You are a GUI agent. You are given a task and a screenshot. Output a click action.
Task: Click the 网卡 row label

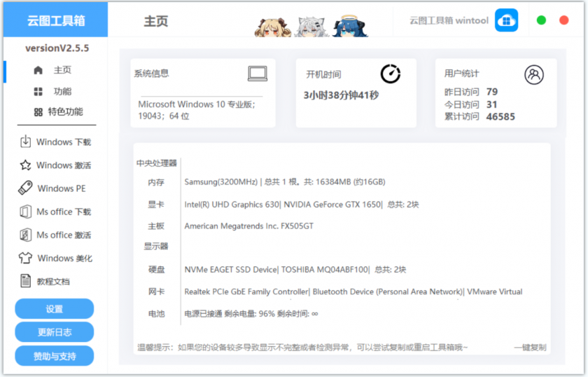(156, 292)
